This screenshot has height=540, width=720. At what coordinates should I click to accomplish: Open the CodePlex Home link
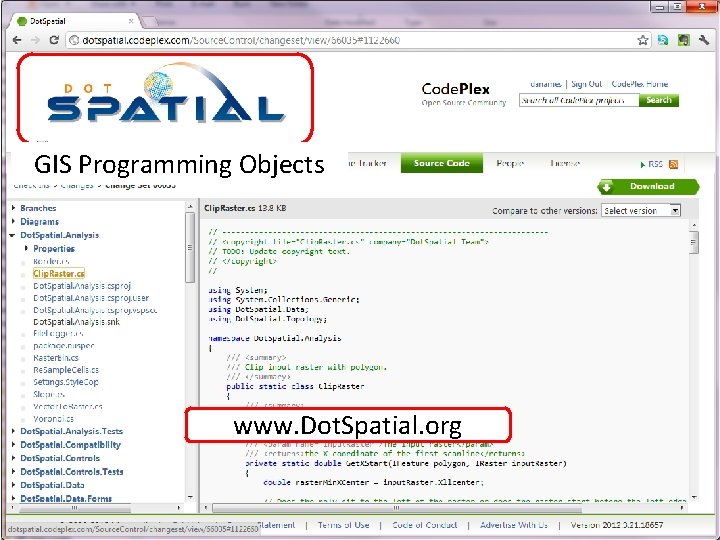(x=640, y=84)
